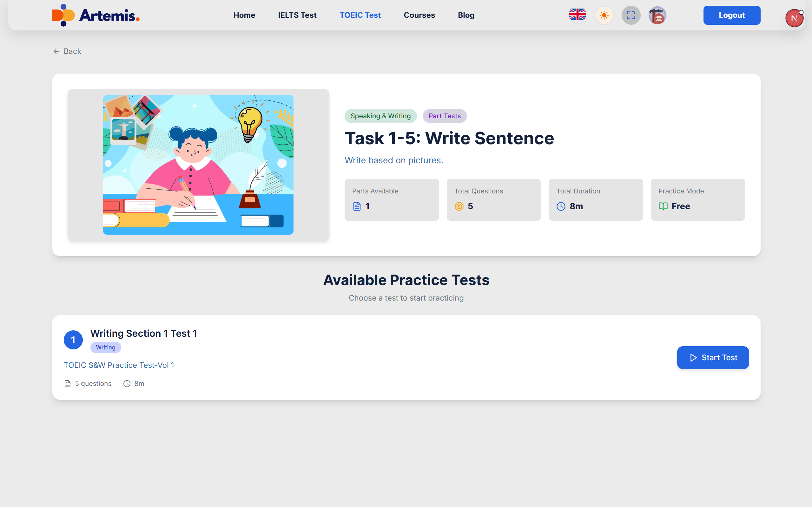
Task: Click the fullscreen toggle icon
Action: pyautogui.click(x=630, y=15)
